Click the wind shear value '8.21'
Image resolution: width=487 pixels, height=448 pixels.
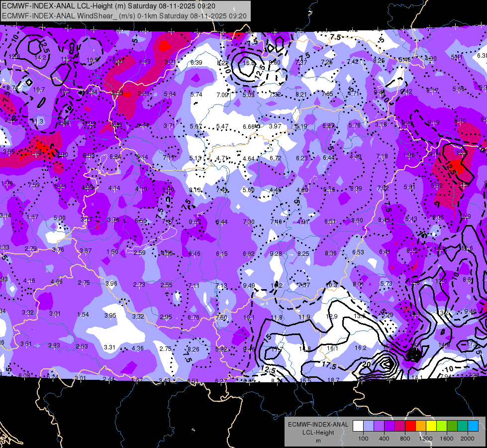(301, 94)
